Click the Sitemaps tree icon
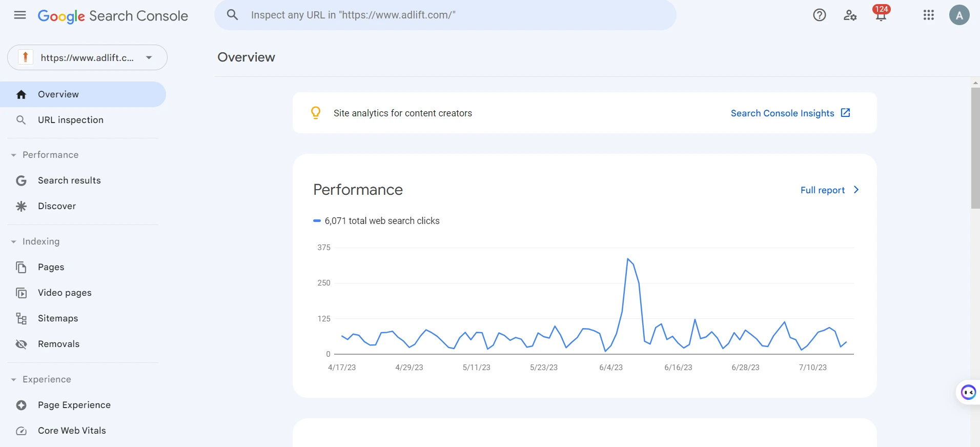 [21, 318]
